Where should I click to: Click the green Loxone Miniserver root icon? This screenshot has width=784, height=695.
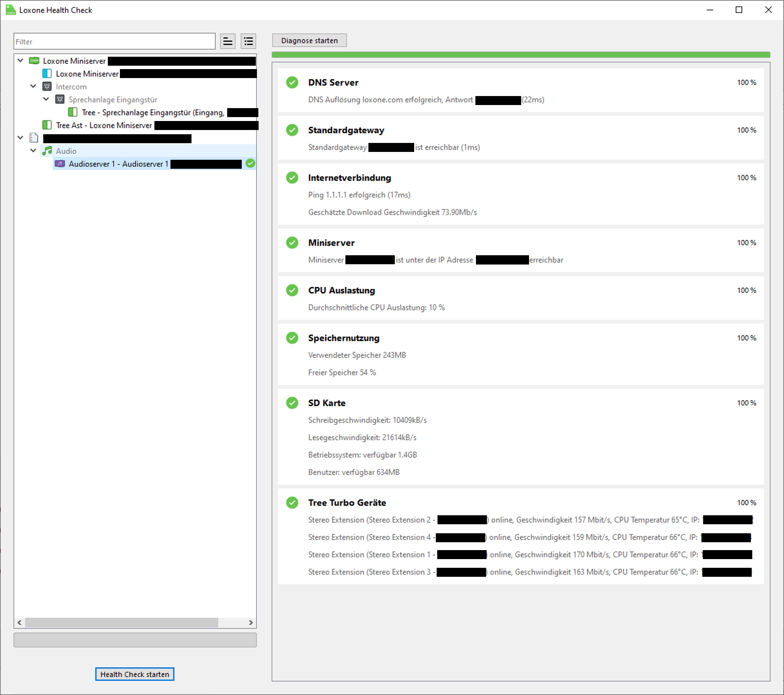(x=34, y=61)
